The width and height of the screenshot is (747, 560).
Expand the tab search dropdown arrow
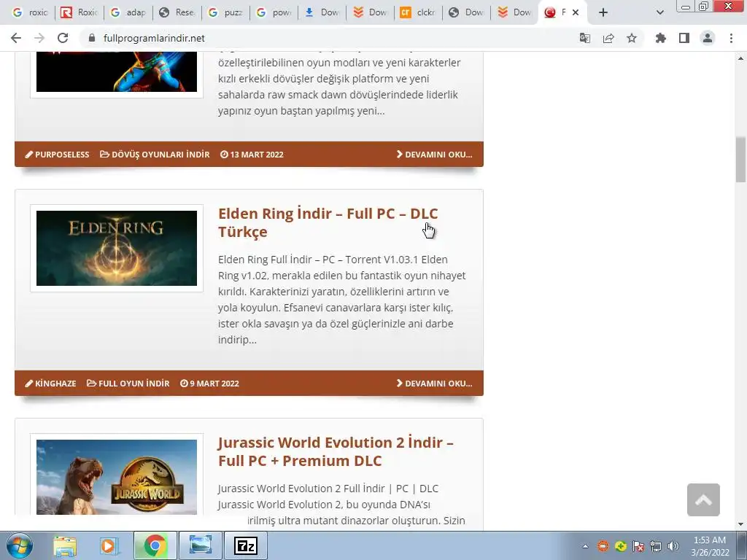(659, 12)
